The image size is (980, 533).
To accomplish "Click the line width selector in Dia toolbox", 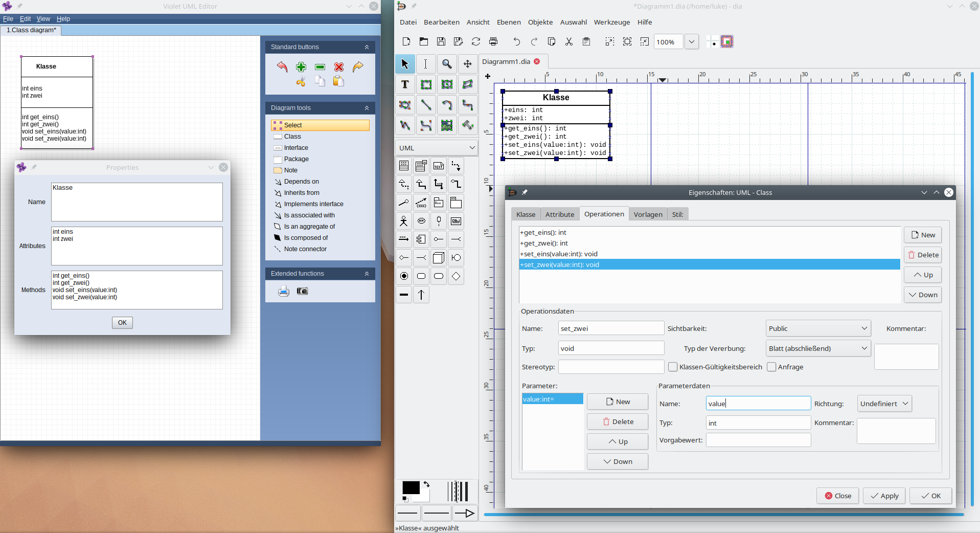I will (458, 492).
